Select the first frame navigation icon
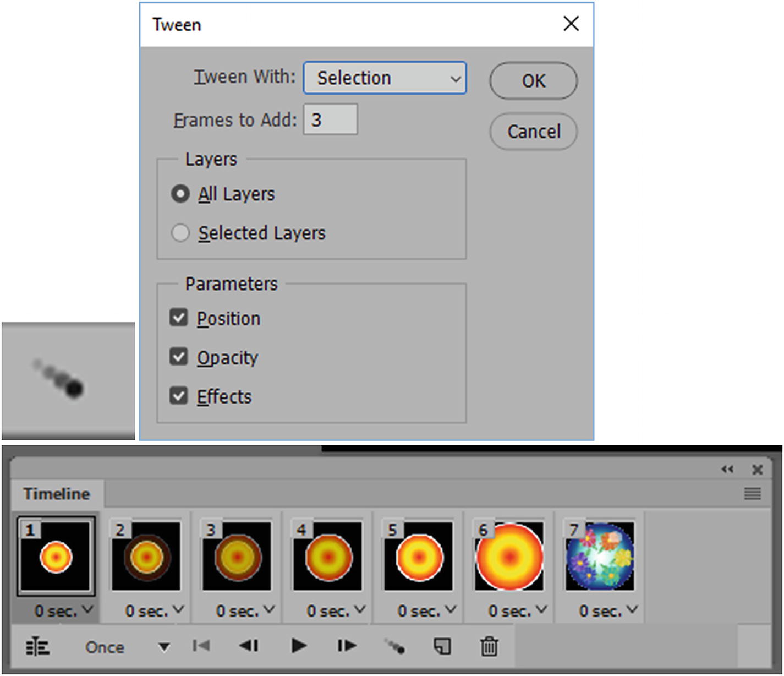784x676 pixels. click(201, 646)
